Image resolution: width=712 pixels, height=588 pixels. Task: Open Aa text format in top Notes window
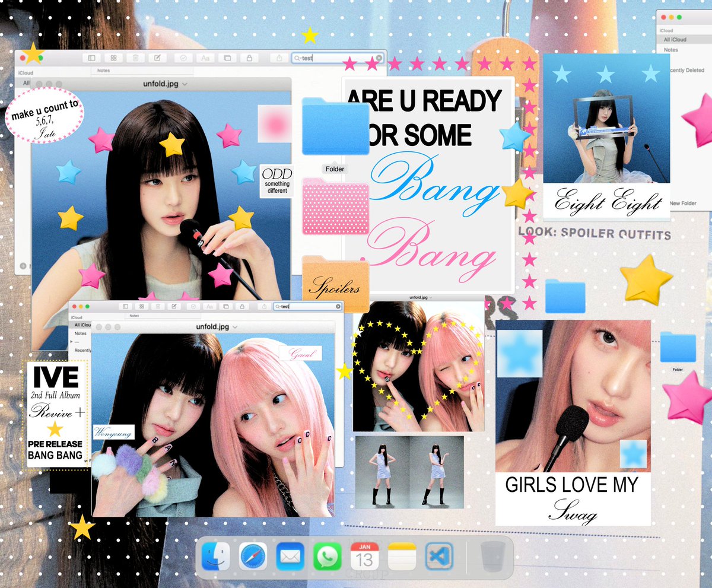point(205,58)
